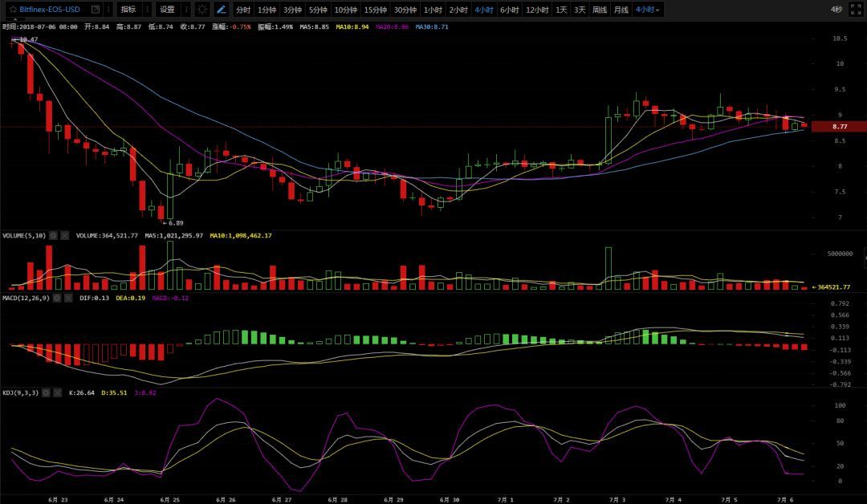Click the MA5:8.85 legend label

tap(314, 26)
